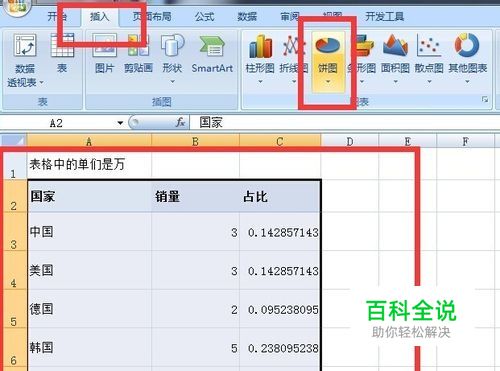
Task: Click the Name Box showing A2
Action: click(57, 123)
